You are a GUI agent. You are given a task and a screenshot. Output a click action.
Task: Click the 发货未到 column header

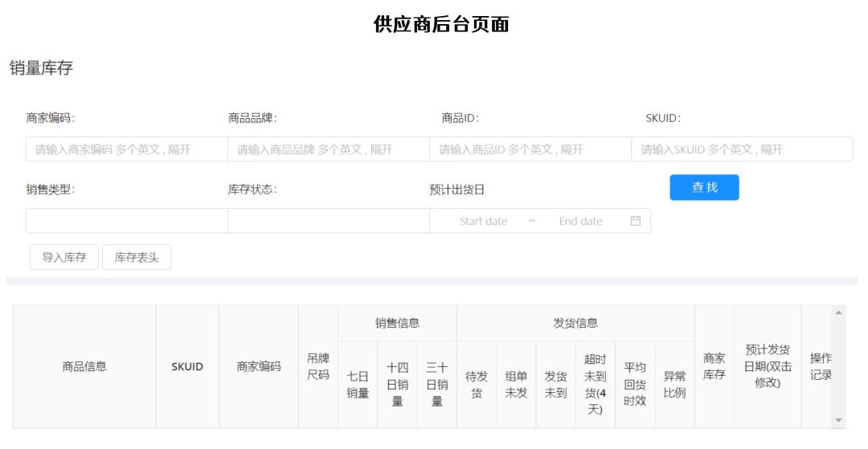556,384
